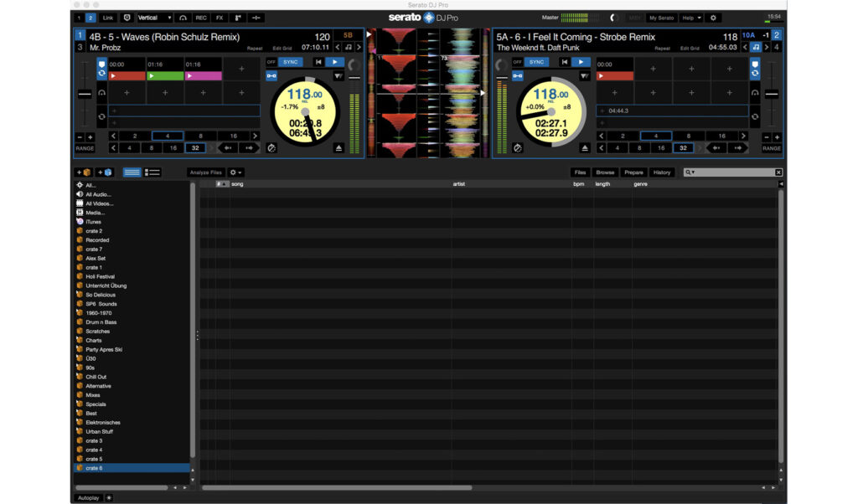Turn sync OFF on deck 2
Image resolution: width=858 pixels, height=504 pixels.
pos(518,62)
